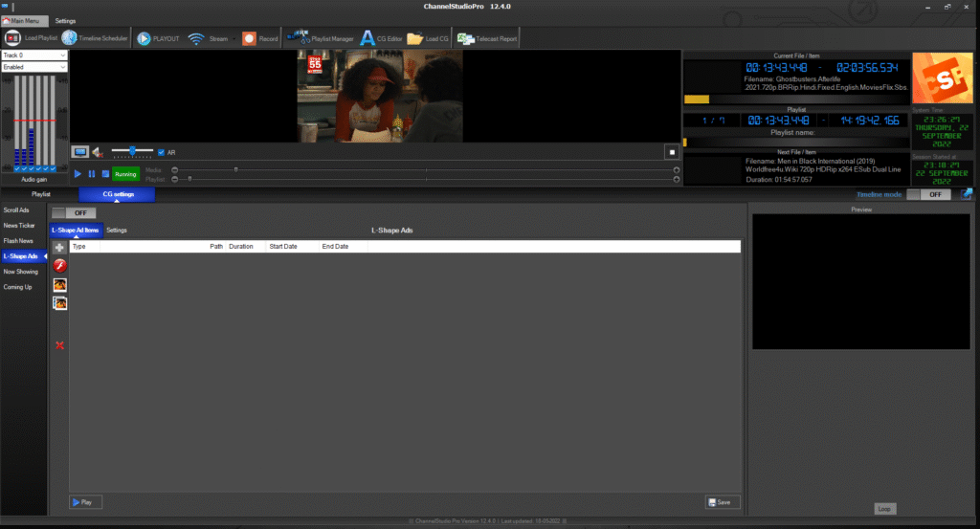Screen dimensions: 980x529
Task: Open the top Settings menu tab
Action: point(65,21)
